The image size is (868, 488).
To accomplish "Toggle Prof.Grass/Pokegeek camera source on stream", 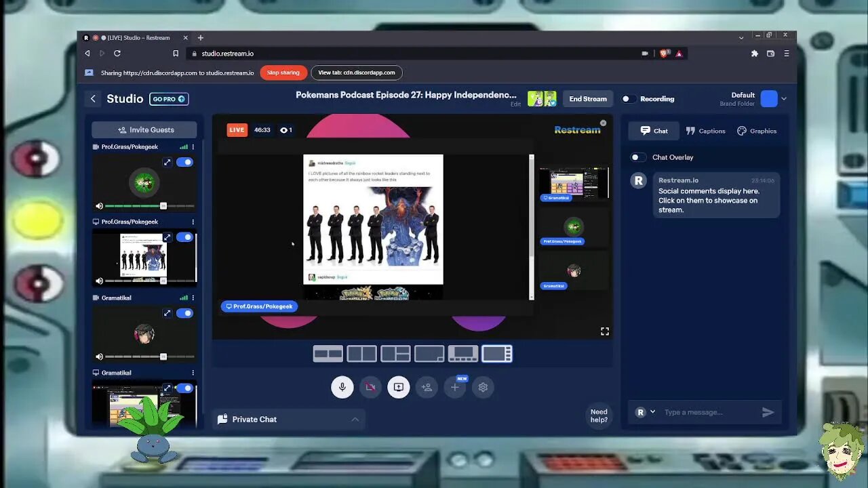I will (x=184, y=162).
